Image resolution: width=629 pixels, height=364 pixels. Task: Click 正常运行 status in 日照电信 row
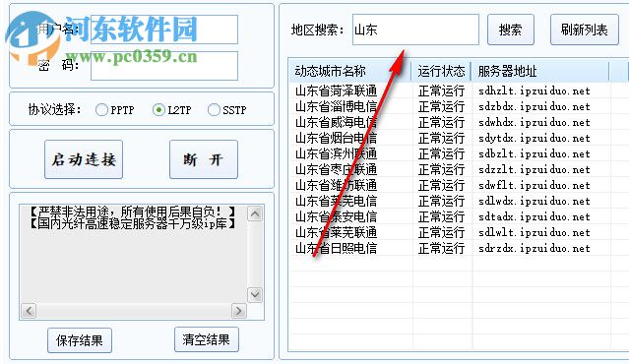(441, 248)
